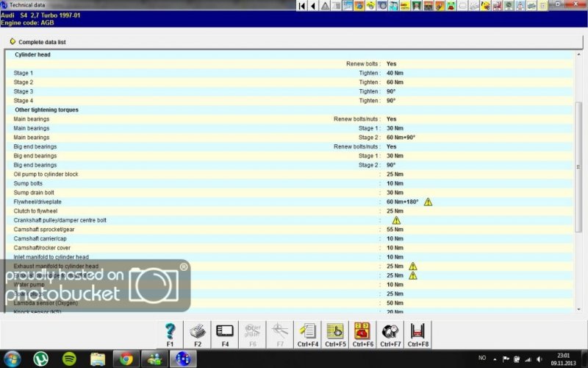Screen dimensions: 588x368
Task: Click the Ctrl+F6 red icon
Action: (x=362, y=330)
